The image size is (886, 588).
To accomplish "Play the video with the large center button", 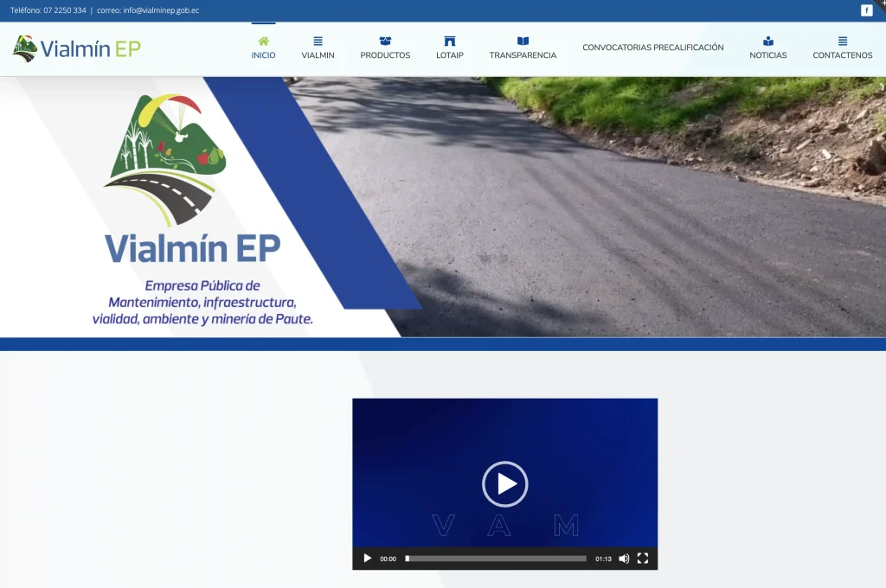I will click(504, 484).
